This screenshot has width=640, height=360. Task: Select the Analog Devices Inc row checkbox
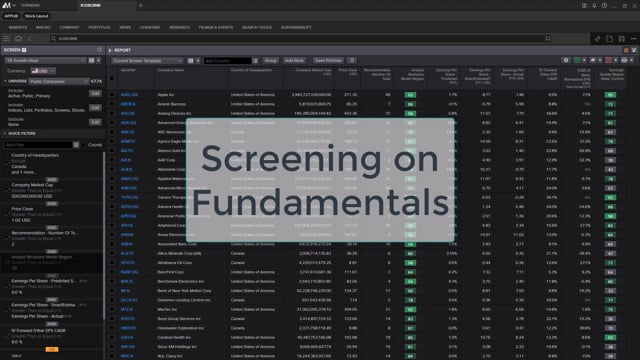click(112, 113)
